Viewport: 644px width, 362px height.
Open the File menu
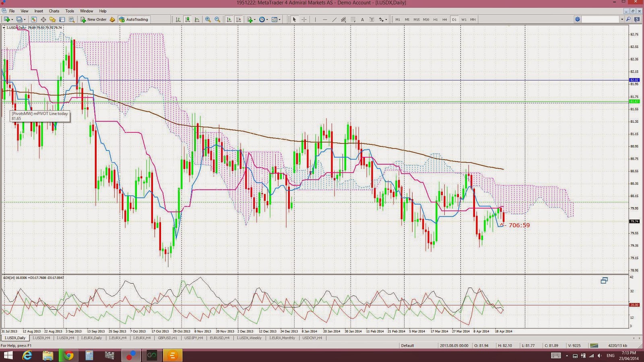pos(12,11)
